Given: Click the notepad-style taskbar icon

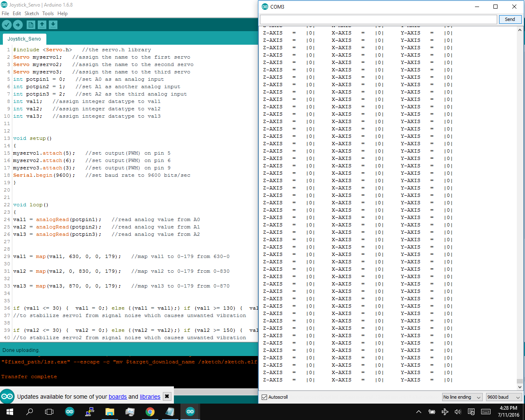Looking at the screenshot, I should point(170,412).
